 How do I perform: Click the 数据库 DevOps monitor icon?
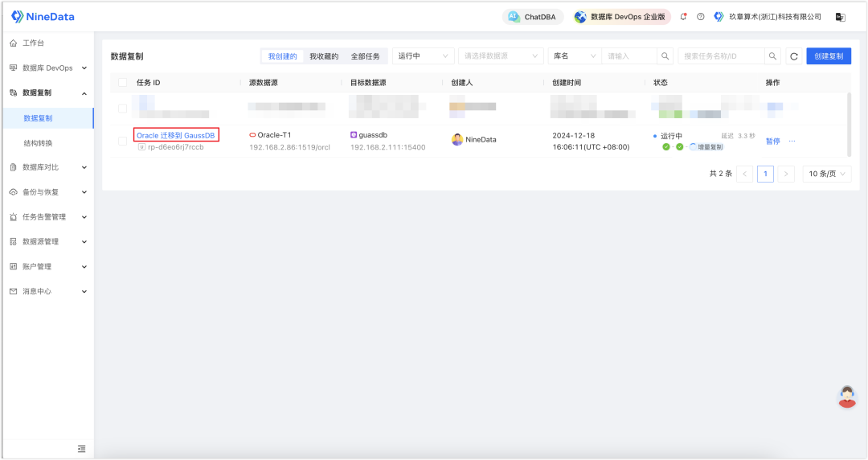[14, 68]
